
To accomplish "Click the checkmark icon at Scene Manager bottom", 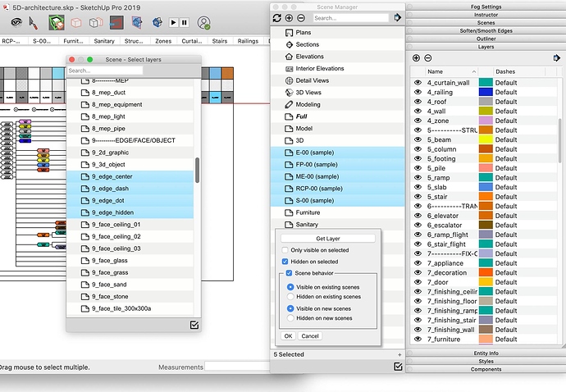I will tap(398, 367).
